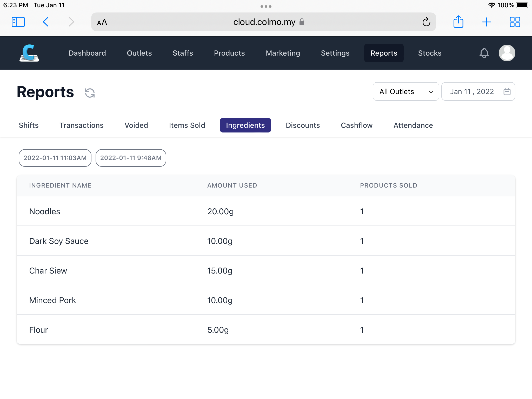Click the user profile avatar
The width and height of the screenshot is (532, 399).
tap(507, 53)
